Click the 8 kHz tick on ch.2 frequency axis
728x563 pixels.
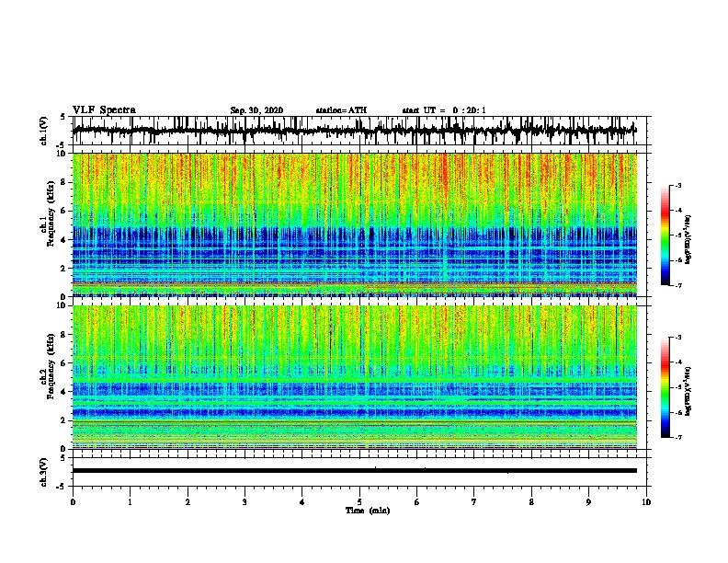click(x=64, y=335)
